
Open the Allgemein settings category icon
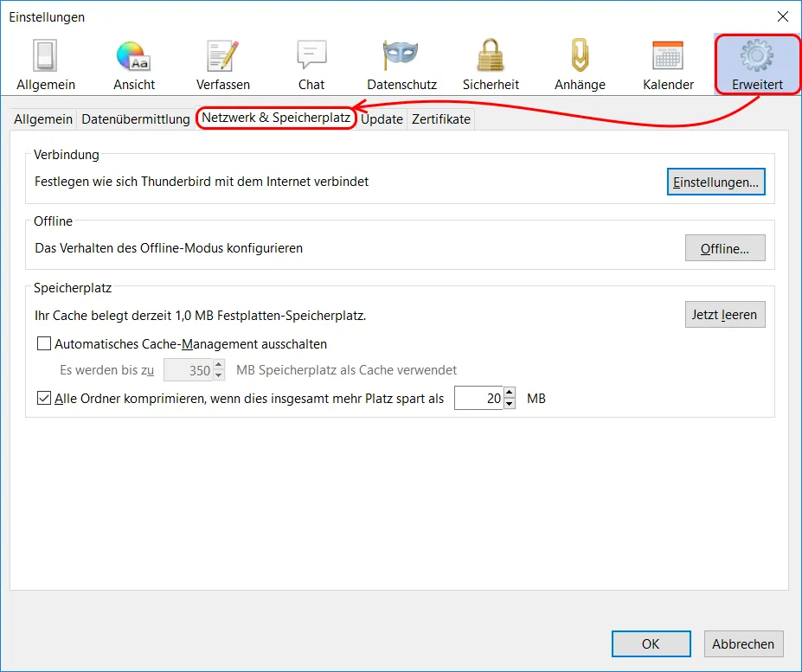pyautogui.click(x=46, y=65)
